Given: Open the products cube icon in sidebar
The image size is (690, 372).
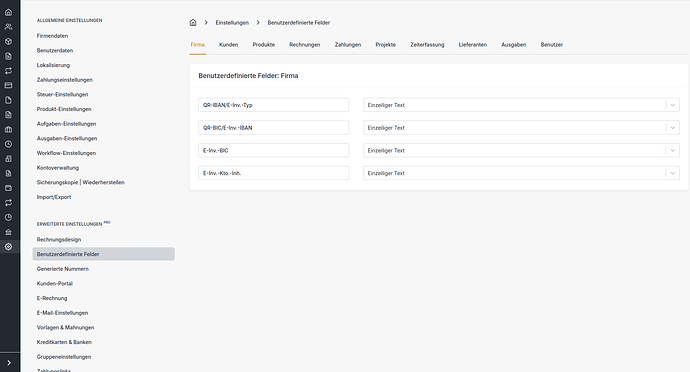Looking at the screenshot, I should pyautogui.click(x=8, y=41).
